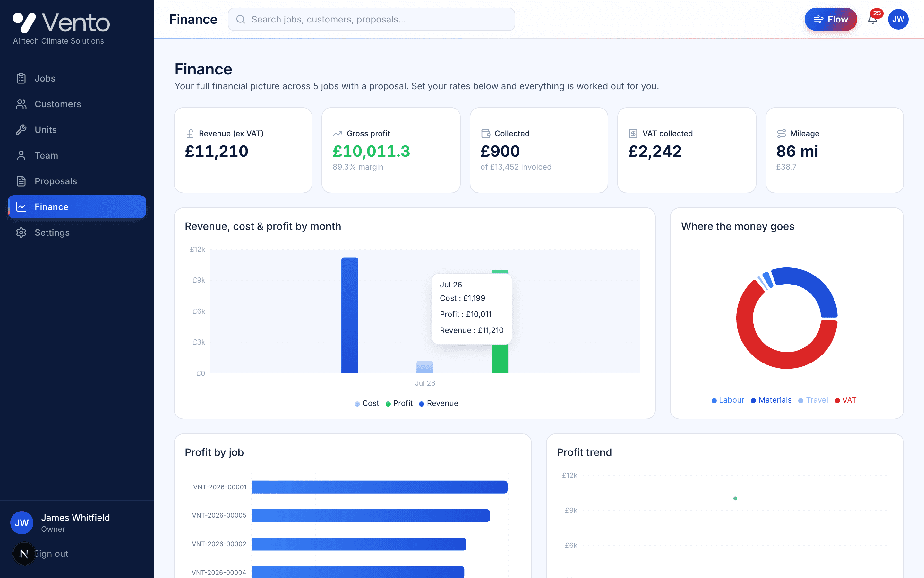Toggle the VAT legend entry
The image size is (924, 578).
[845, 400]
